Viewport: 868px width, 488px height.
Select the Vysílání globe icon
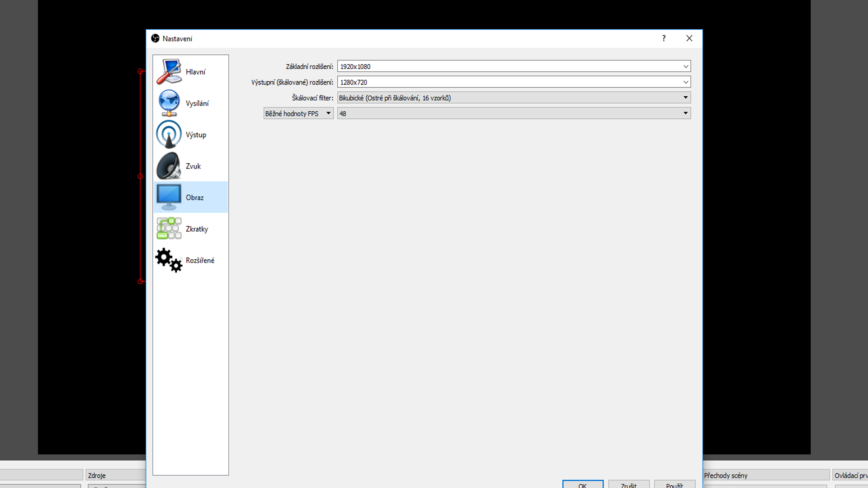click(169, 103)
